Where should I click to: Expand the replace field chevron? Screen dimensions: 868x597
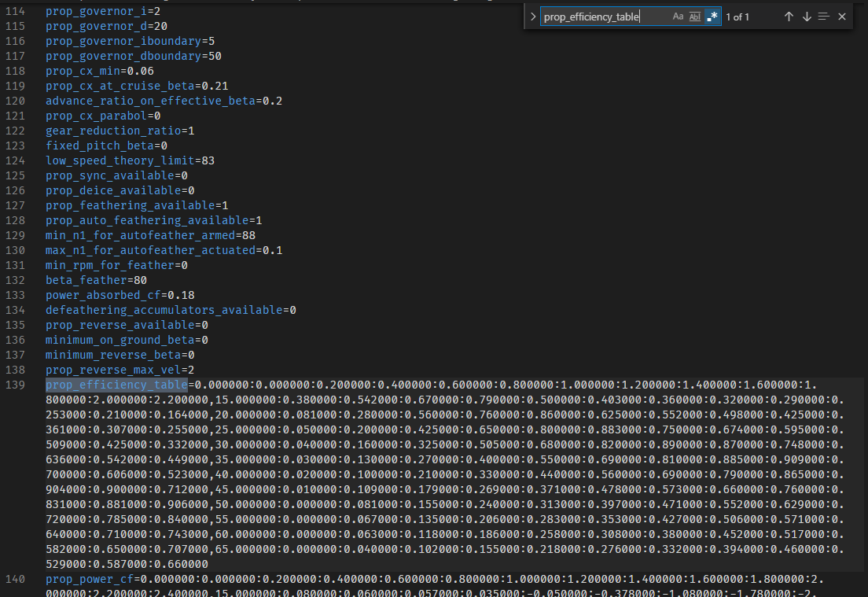coord(532,17)
